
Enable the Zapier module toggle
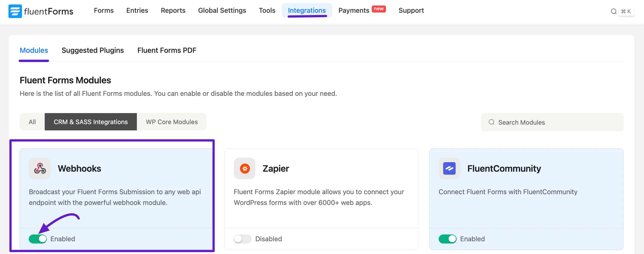(x=243, y=239)
